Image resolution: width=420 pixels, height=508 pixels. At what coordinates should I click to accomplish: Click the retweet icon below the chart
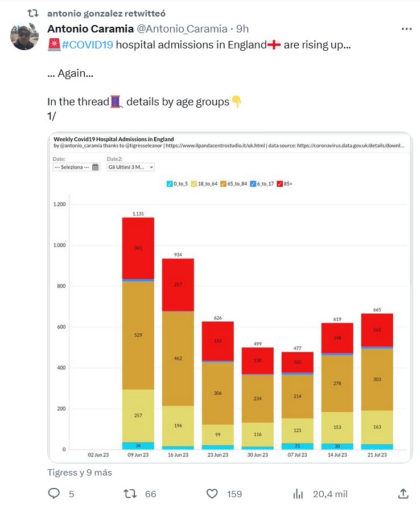click(130, 494)
